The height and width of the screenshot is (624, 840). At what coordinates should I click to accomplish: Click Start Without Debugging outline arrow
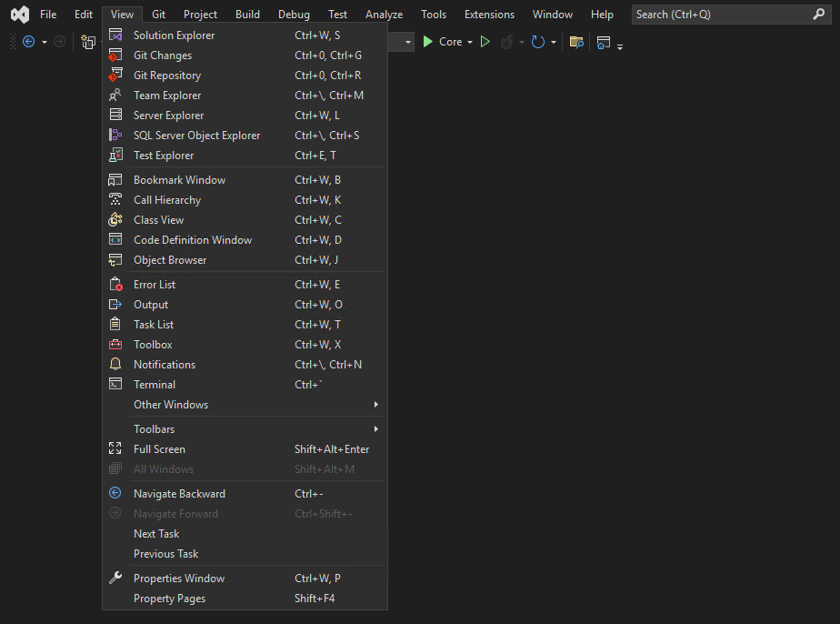[485, 42]
